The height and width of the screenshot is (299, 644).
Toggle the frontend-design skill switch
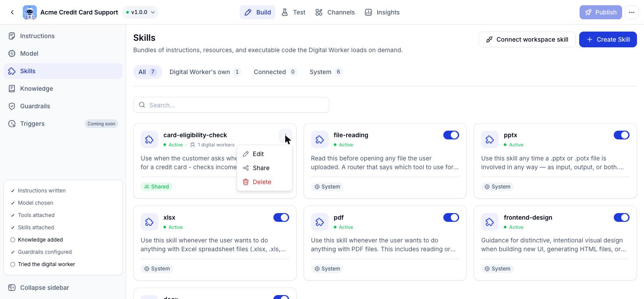622,217
